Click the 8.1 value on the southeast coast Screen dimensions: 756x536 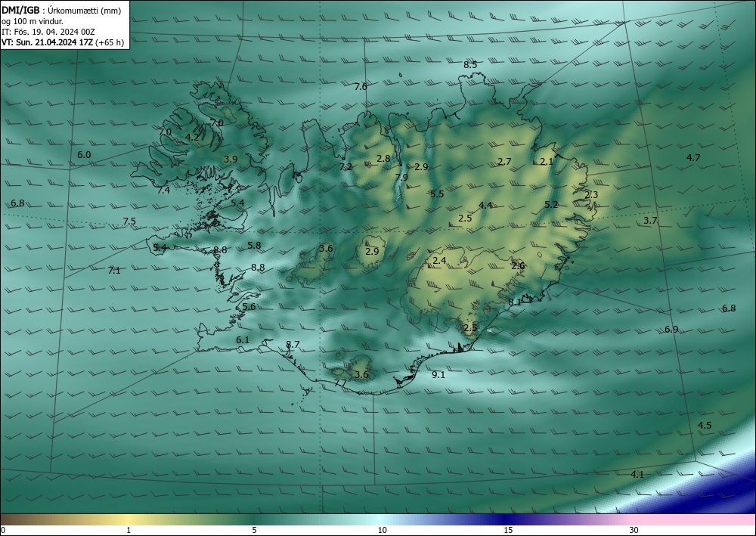click(514, 302)
